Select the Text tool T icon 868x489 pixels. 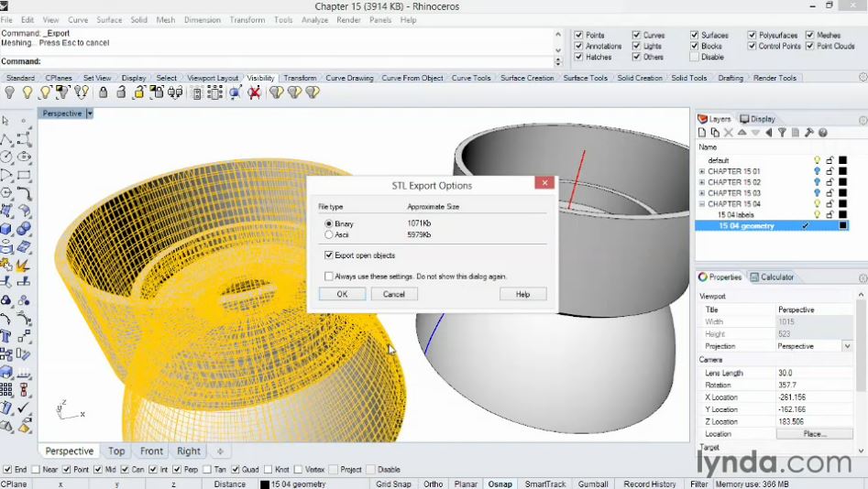[6, 336]
